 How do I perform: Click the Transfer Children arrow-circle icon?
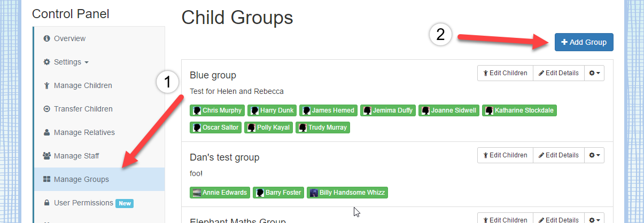pyautogui.click(x=47, y=109)
